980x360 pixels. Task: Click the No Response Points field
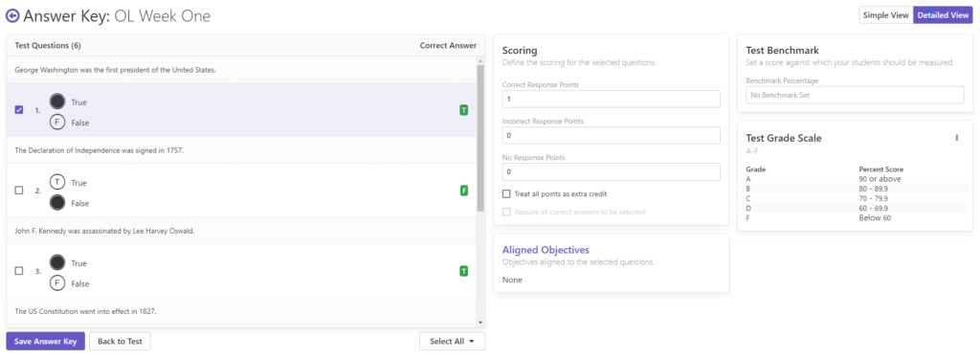coord(612,172)
